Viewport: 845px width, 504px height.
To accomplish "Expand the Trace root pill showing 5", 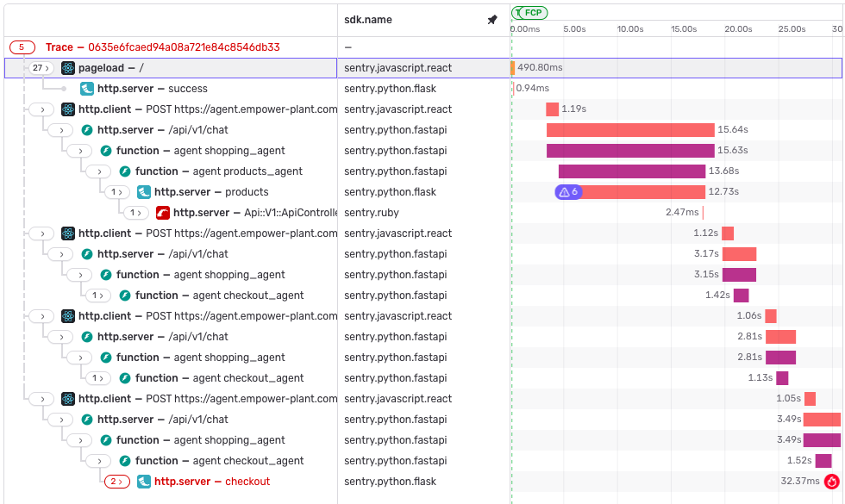I will tap(22, 47).
